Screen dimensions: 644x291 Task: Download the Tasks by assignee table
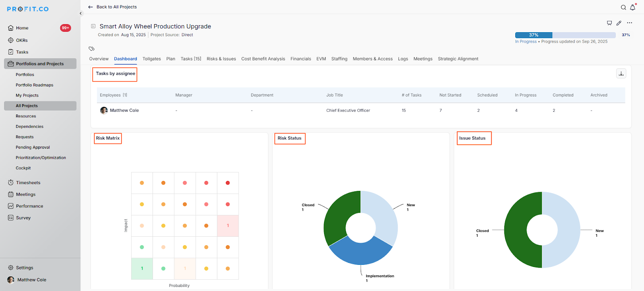coord(621,74)
